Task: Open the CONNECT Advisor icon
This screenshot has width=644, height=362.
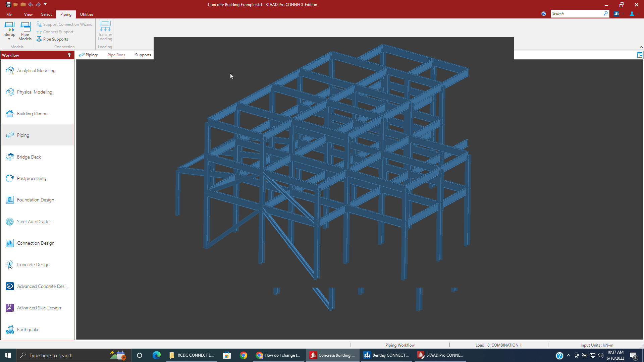Action: pyautogui.click(x=616, y=14)
